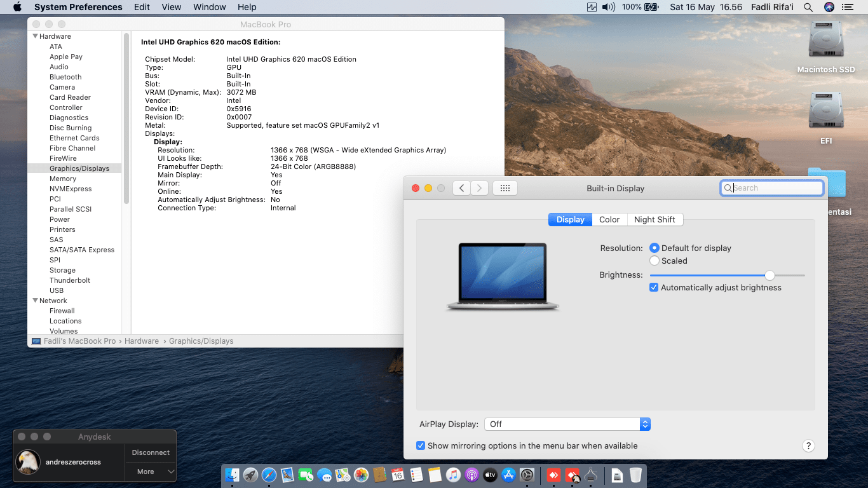Activate Siri in the menu bar
Viewport: 868px width, 488px height.
point(829,7)
